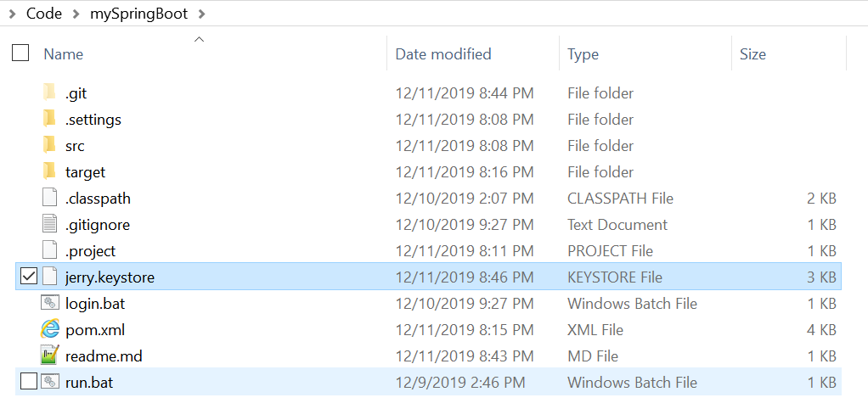Click the .classpath file icon
This screenshot has width=868, height=420.
tap(50, 198)
